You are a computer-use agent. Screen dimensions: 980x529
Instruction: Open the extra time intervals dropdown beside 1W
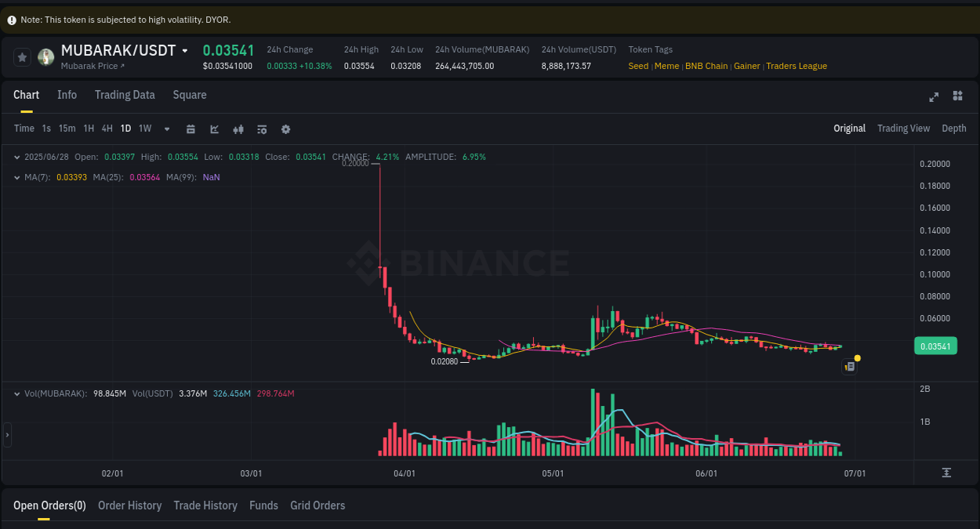166,129
